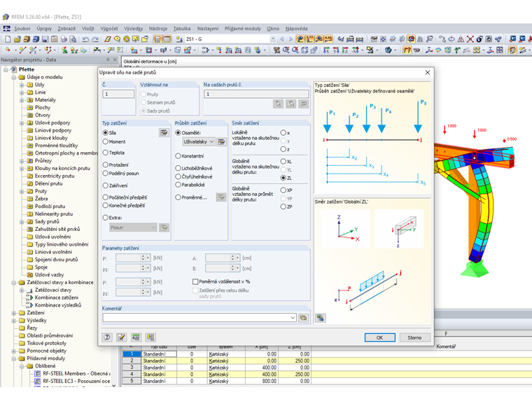This screenshot has width=532, height=399.
Task: Edit user-defined concentrated loads icon beside Uživatelsky
Action: 221,142
